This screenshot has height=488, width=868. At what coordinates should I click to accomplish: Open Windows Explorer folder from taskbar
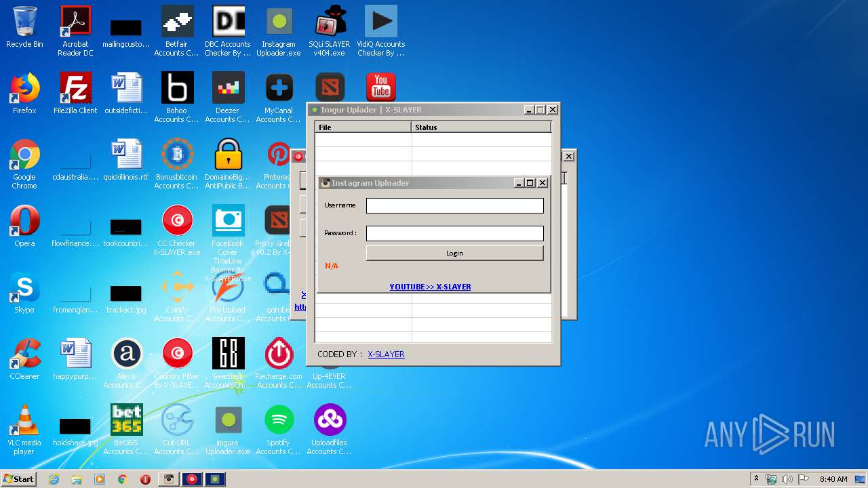[x=77, y=479]
